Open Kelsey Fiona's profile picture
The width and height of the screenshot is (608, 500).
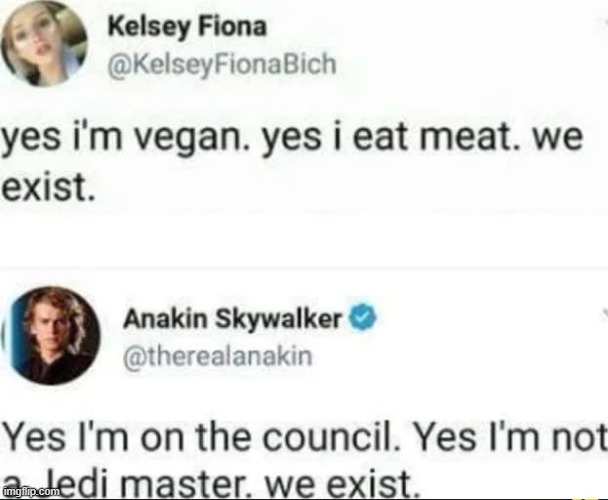coord(42,44)
